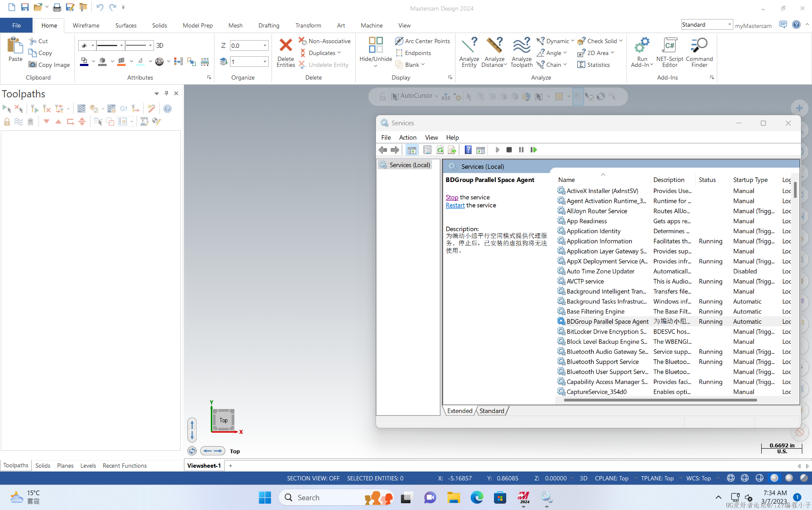The height and width of the screenshot is (510, 812).
Task: Click the Restart the service link
Action: tap(455, 205)
